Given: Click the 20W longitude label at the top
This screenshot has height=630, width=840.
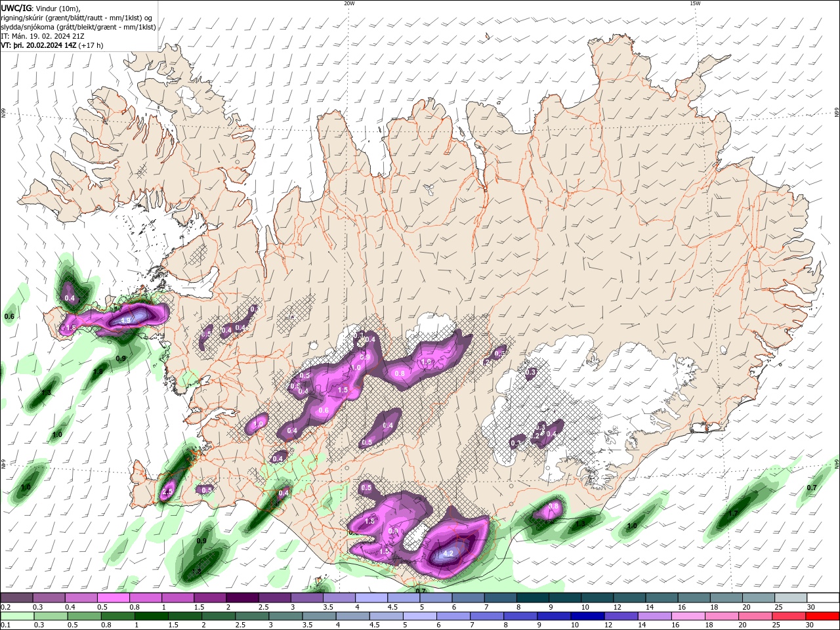Looking at the screenshot, I should click(349, 3).
